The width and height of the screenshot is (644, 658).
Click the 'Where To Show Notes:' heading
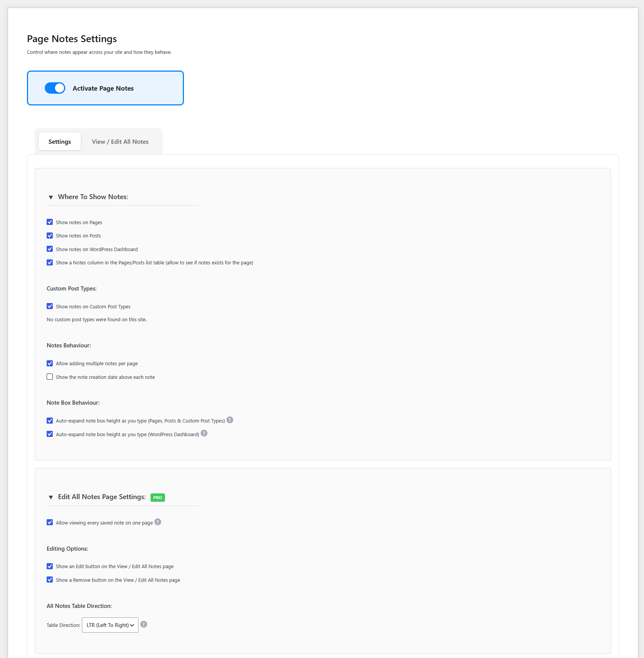tap(93, 197)
